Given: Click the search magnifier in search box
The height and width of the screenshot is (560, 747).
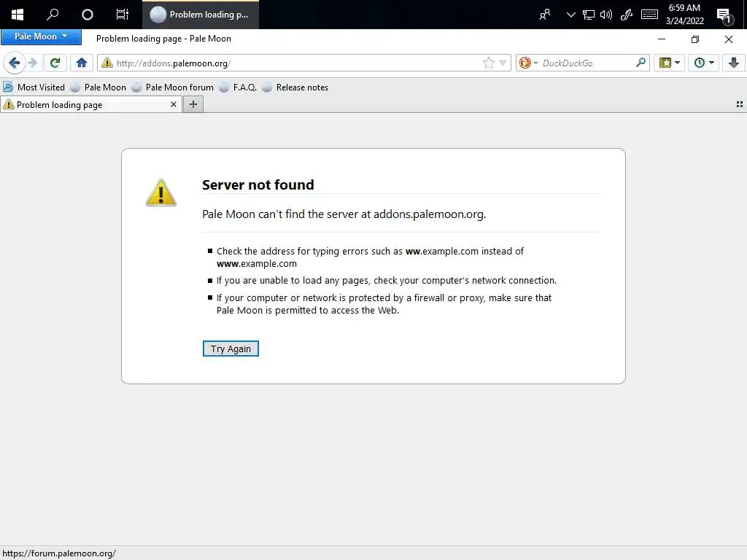Looking at the screenshot, I should click(x=640, y=63).
